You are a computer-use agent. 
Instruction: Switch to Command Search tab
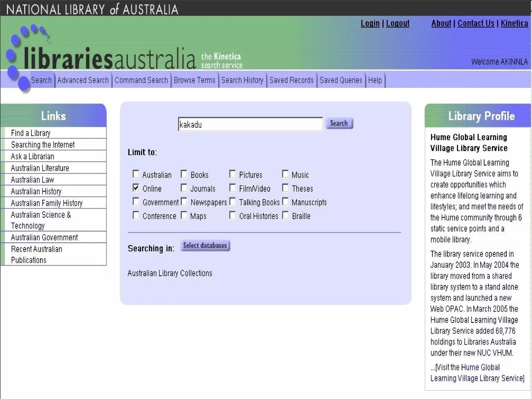tap(141, 80)
